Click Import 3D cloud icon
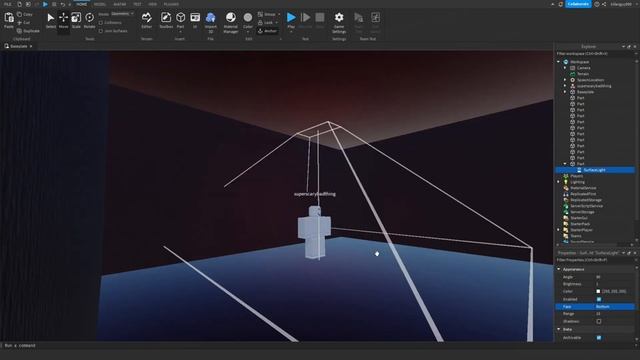 (211, 17)
